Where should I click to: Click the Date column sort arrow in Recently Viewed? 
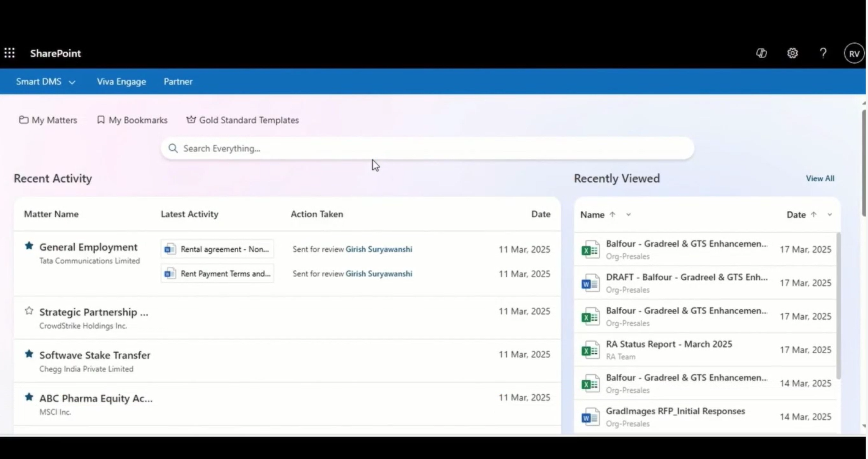[814, 214]
